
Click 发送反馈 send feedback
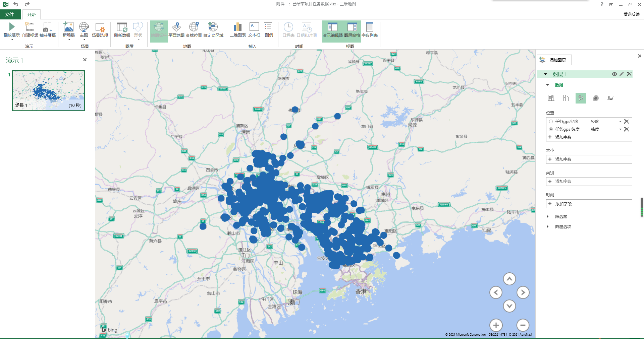point(631,14)
